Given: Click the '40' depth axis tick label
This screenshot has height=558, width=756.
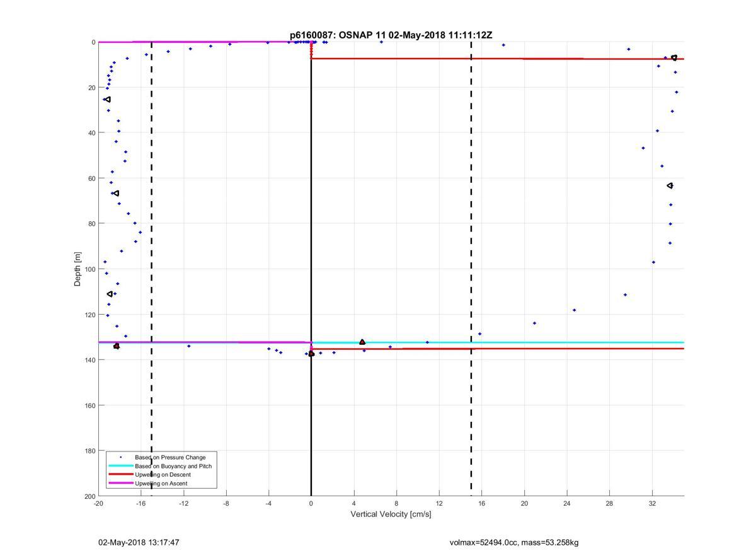Looking at the screenshot, I should click(x=91, y=133).
